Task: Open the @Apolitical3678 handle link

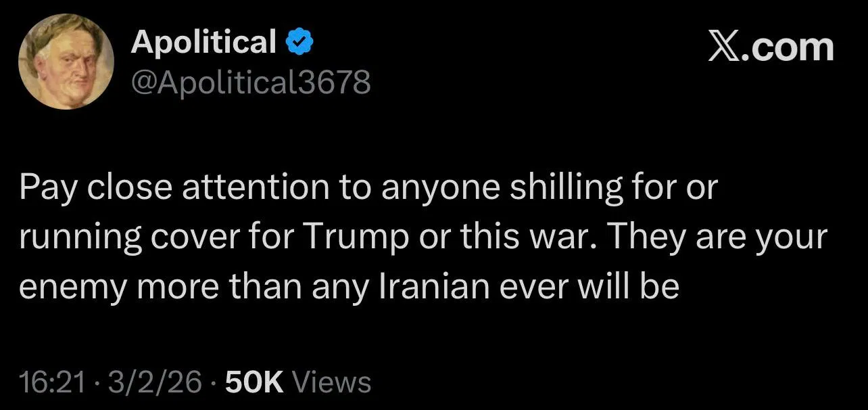Action: coord(251,82)
